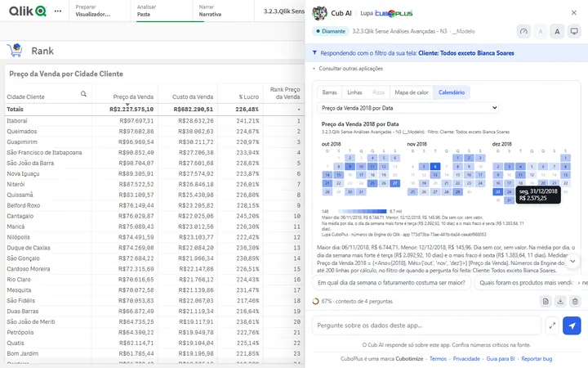588x368 pixels.
Task: Click the question input field
Action: pyautogui.click(x=427, y=325)
